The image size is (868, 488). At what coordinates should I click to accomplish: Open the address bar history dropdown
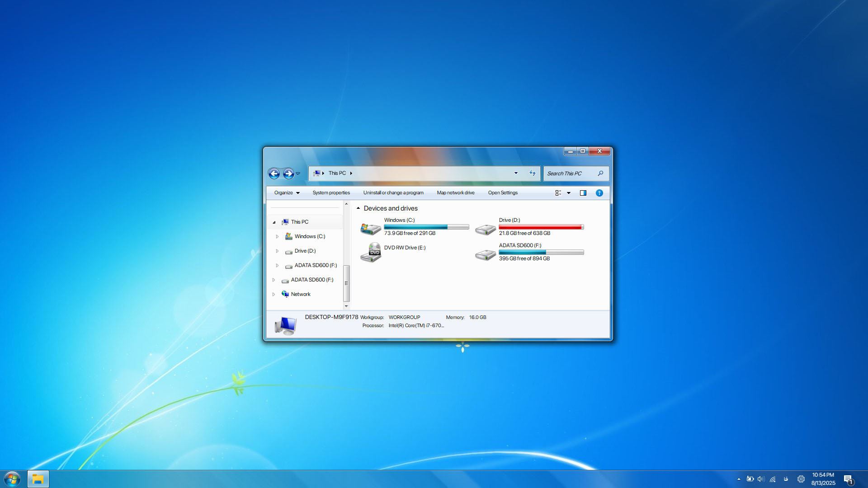(516, 173)
